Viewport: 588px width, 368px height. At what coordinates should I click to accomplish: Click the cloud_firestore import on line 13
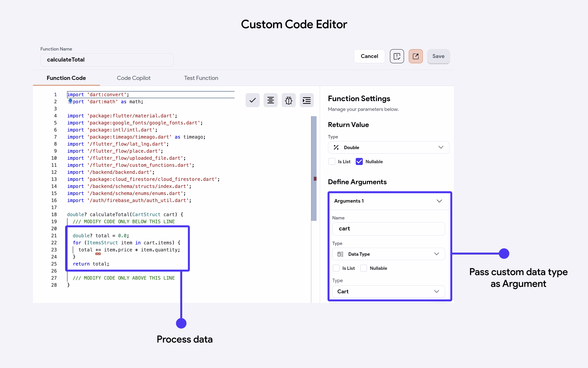pyautogui.click(x=143, y=179)
